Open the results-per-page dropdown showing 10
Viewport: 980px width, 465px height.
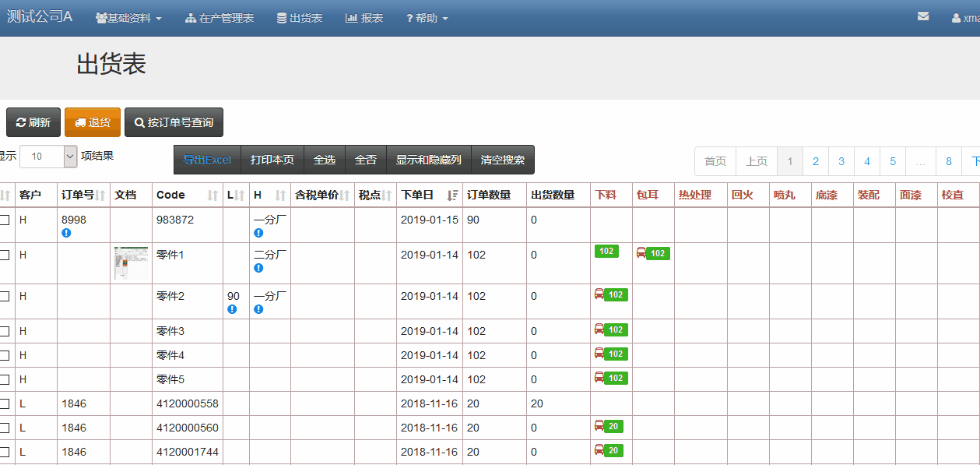coord(49,157)
